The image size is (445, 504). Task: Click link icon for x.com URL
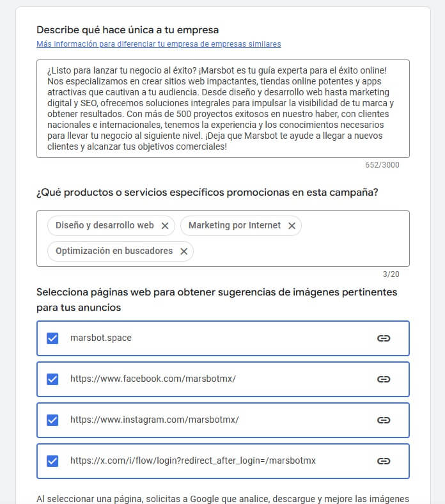[x=384, y=461]
